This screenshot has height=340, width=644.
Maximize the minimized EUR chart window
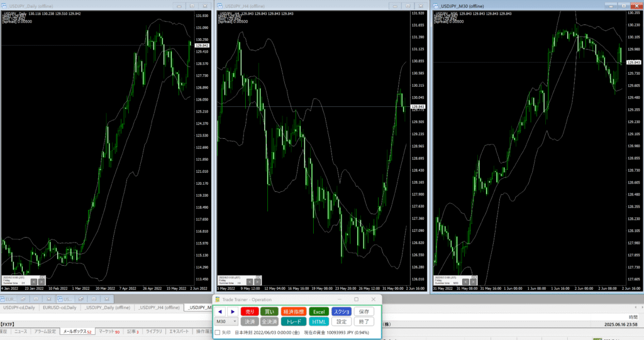tap(36, 299)
